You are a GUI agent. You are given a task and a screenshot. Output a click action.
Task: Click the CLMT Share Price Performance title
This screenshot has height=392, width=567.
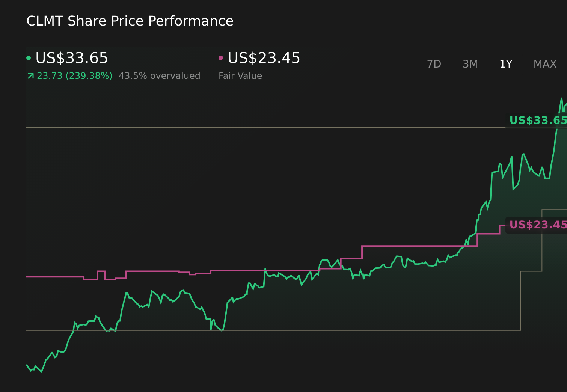(130, 21)
